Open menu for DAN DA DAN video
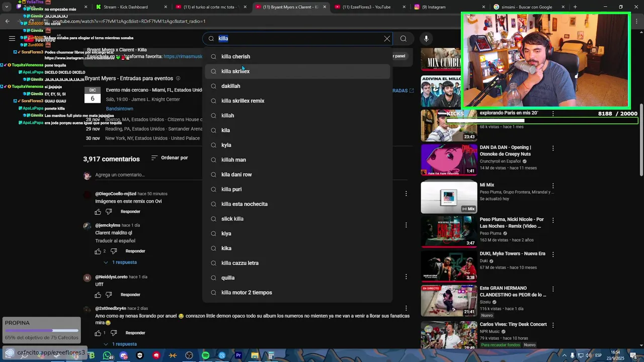The height and width of the screenshot is (362, 644). (x=553, y=148)
